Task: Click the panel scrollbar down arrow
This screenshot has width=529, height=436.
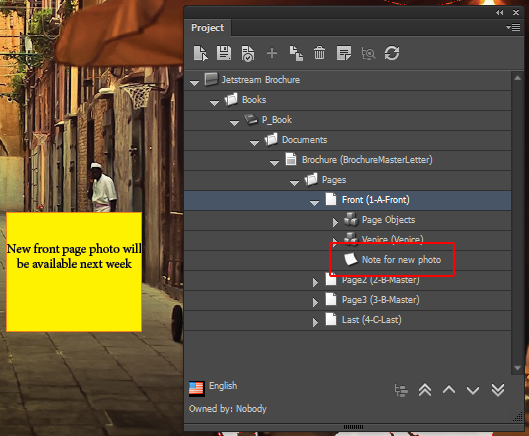Action: pyautogui.click(x=517, y=368)
